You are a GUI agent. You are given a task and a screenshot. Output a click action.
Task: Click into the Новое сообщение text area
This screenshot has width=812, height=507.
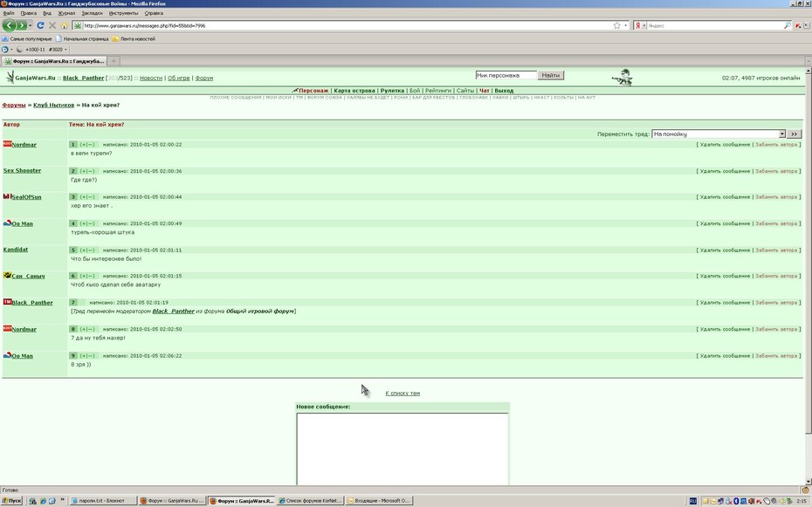pyautogui.click(x=403, y=449)
